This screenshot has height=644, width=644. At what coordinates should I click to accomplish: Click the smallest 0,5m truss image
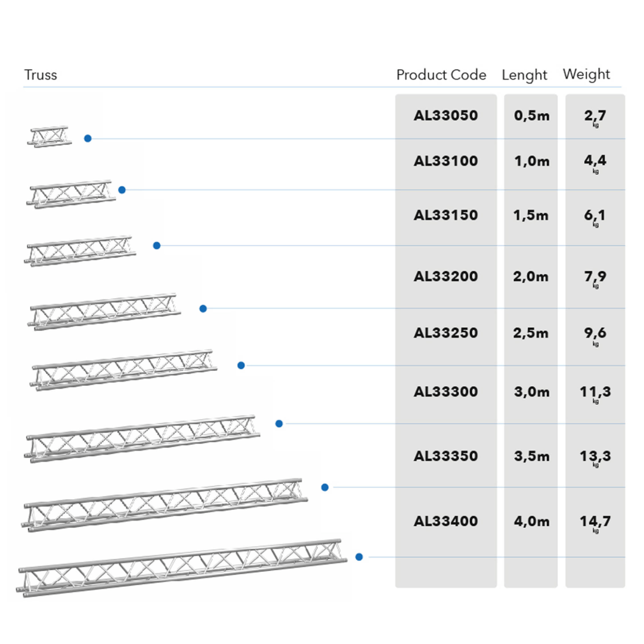pos(49,137)
